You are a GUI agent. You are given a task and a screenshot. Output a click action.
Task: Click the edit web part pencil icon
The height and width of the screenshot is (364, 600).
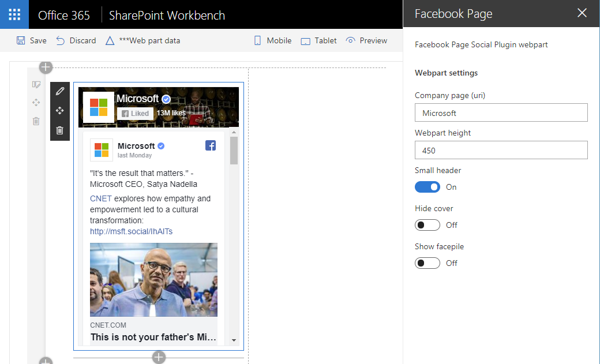click(x=59, y=91)
